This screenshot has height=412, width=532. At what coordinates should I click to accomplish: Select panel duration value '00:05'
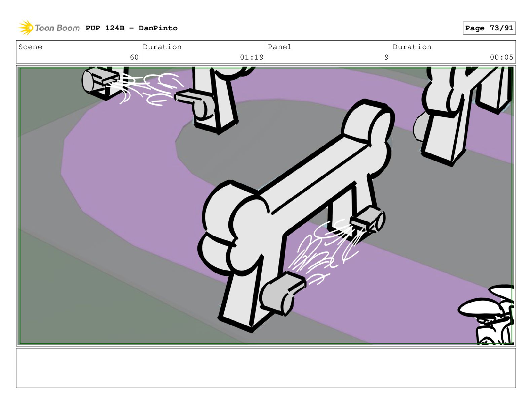click(501, 57)
